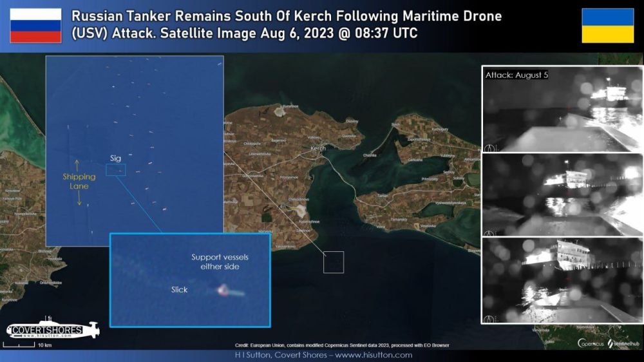Click the compass icon in top attack image
The height and width of the screenshot is (362, 644).
(489, 148)
